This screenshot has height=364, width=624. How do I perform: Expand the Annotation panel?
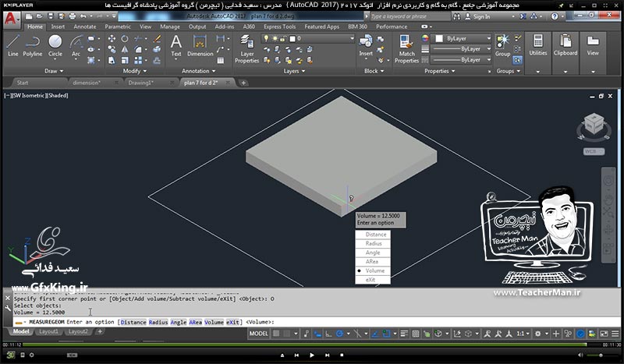pos(199,71)
